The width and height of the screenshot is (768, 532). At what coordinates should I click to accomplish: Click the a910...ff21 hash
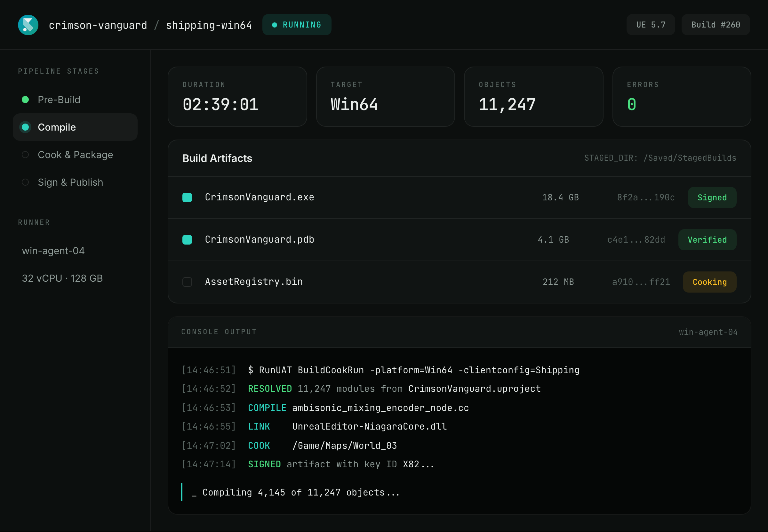point(641,282)
